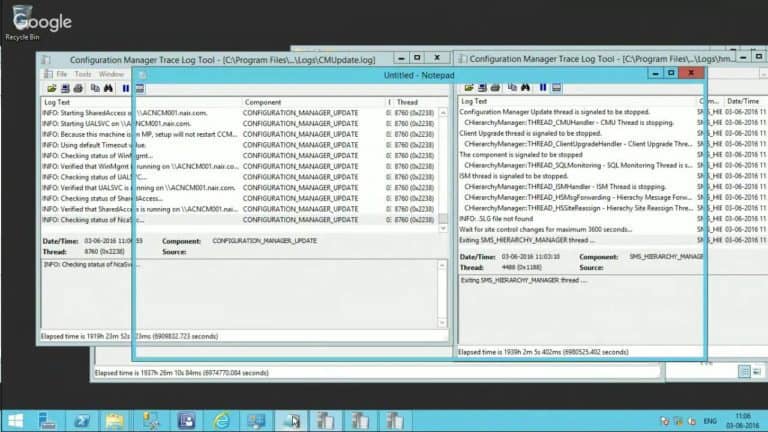768x432 pixels.
Task: Click Open folder icon in right log window
Action: 469,88
